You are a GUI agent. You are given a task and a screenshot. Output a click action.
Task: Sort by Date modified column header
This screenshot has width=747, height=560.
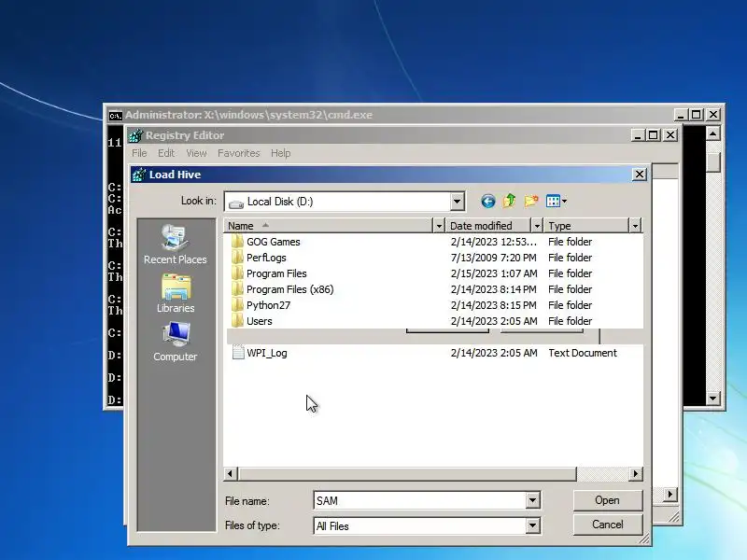488,226
